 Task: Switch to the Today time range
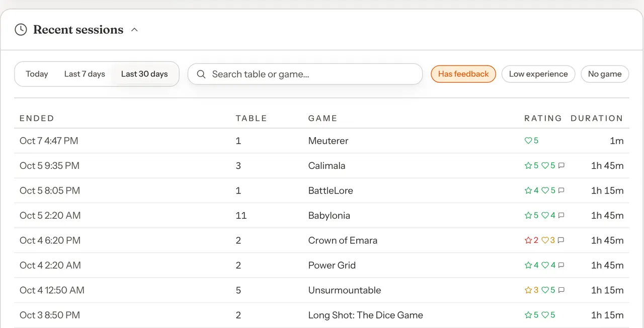[37, 74]
